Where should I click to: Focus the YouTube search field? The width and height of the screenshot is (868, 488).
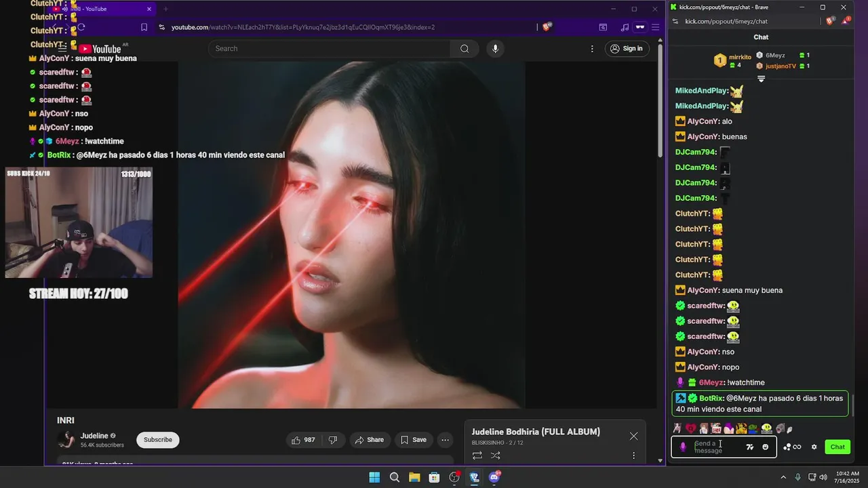point(330,49)
